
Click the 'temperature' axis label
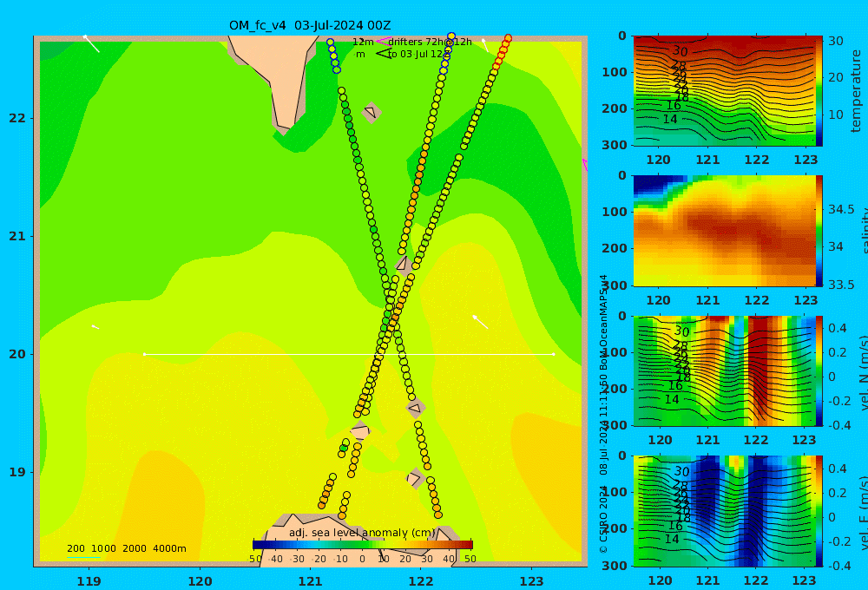pyautogui.click(x=857, y=91)
